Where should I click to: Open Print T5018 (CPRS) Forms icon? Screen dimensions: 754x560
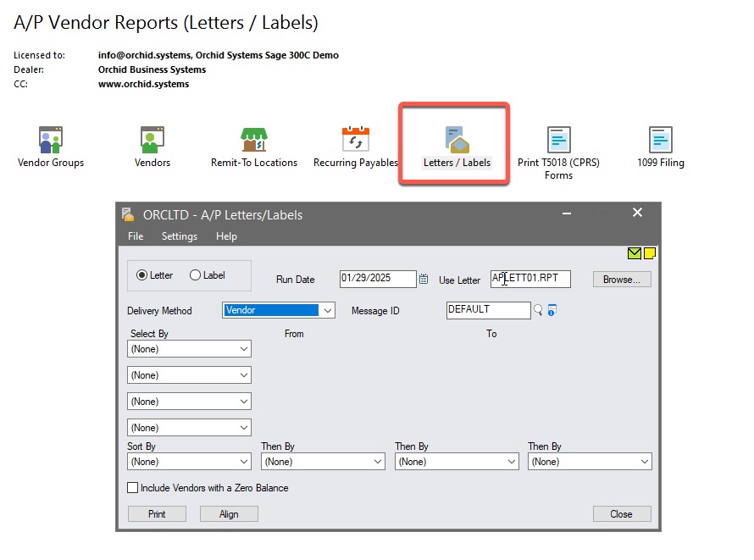(558, 140)
